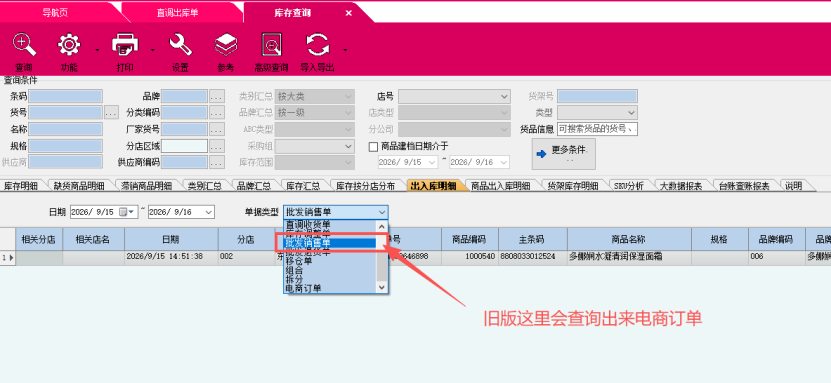Toggle the 商品建档日期介于 checkbox
The width and height of the screenshot is (831, 383).
pyautogui.click(x=373, y=147)
